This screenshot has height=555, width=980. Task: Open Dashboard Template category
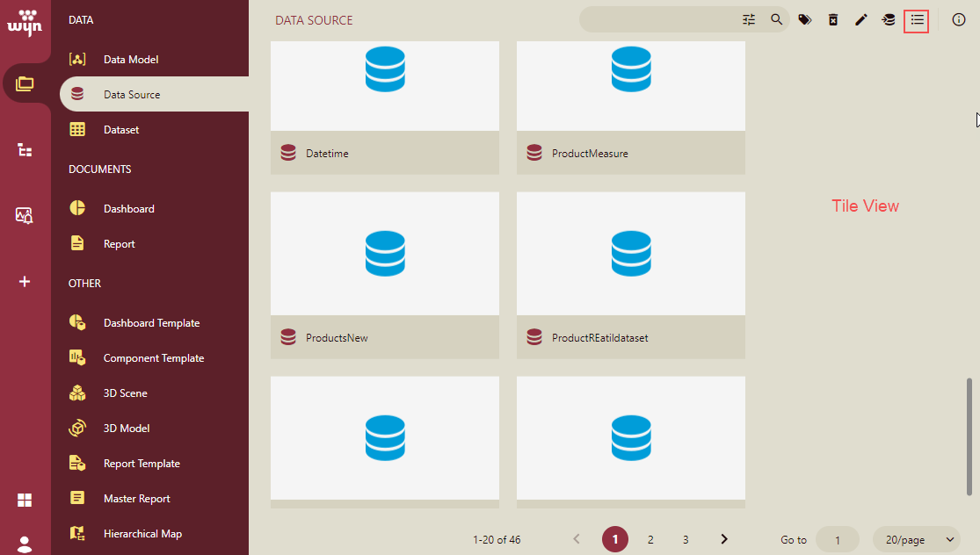click(151, 323)
